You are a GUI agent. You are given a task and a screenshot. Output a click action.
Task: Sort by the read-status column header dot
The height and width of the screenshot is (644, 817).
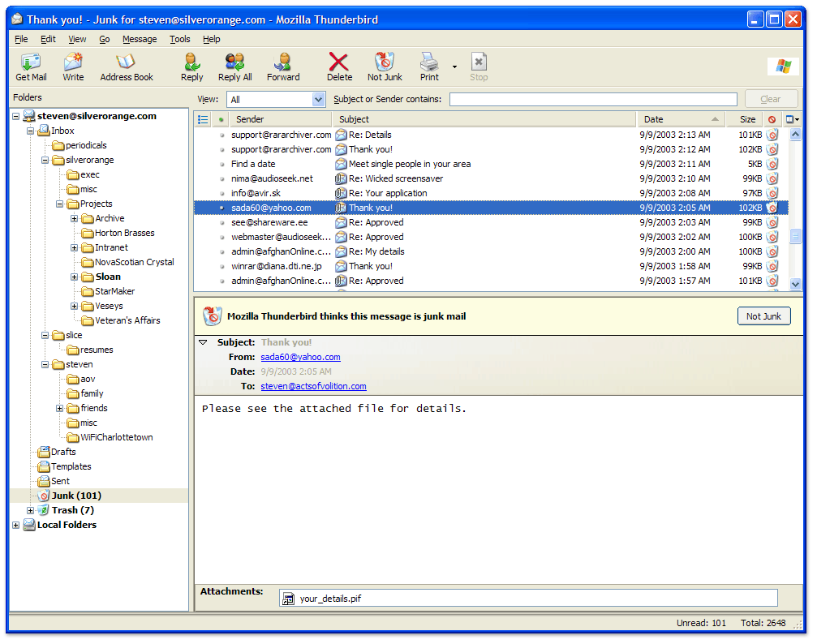pos(221,119)
